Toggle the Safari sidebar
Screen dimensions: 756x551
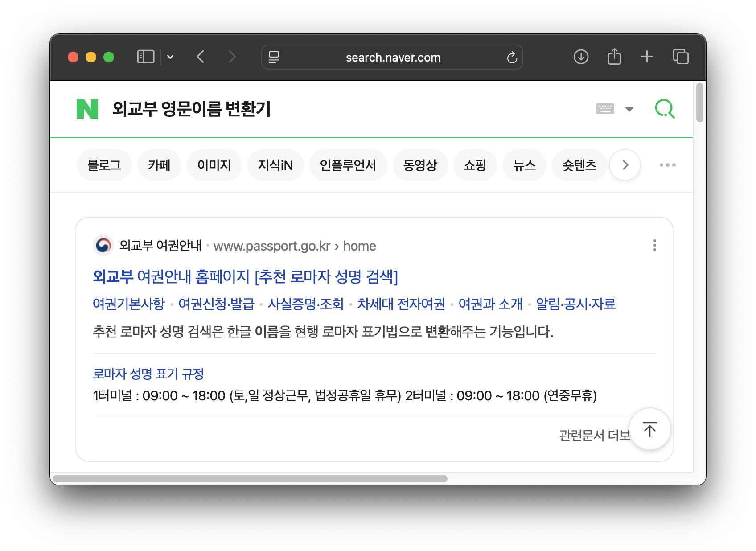pos(146,57)
